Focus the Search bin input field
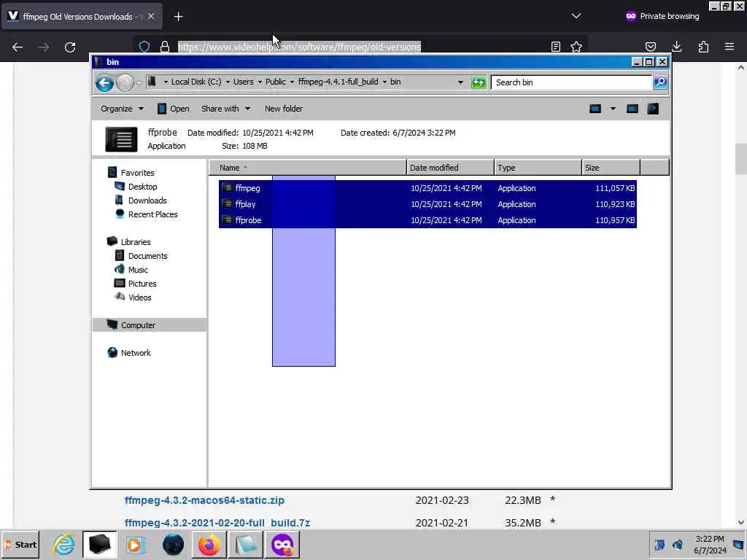This screenshot has width=747, height=560. [x=571, y=82]
